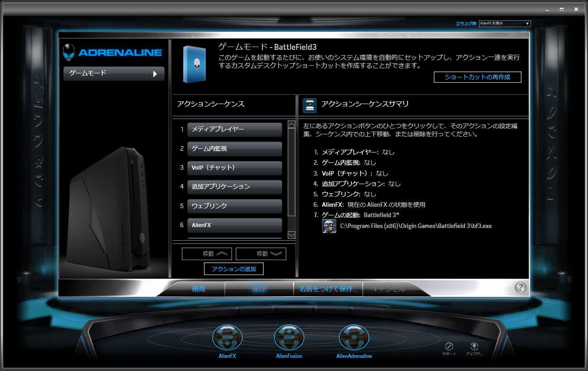
Task: Click the 保存 tab button
Action: 260,289
